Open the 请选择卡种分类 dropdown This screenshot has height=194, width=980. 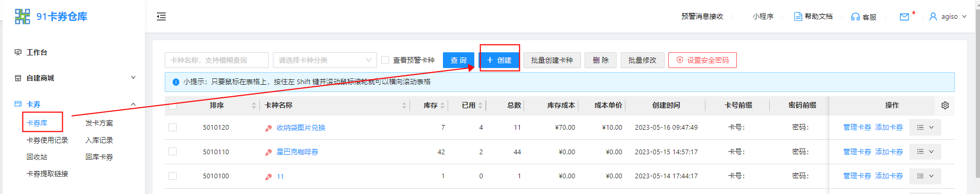pyautogui.click(x=325, y=60)
